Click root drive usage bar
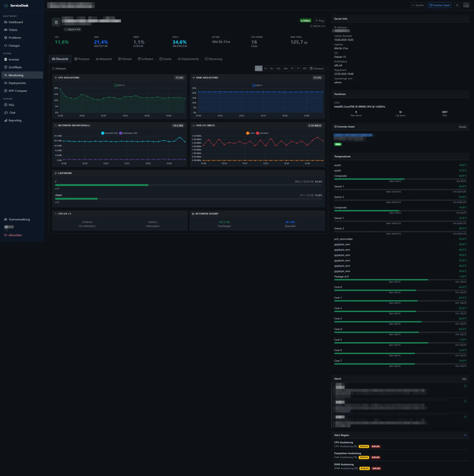474x476 pixels. [188, 185]
